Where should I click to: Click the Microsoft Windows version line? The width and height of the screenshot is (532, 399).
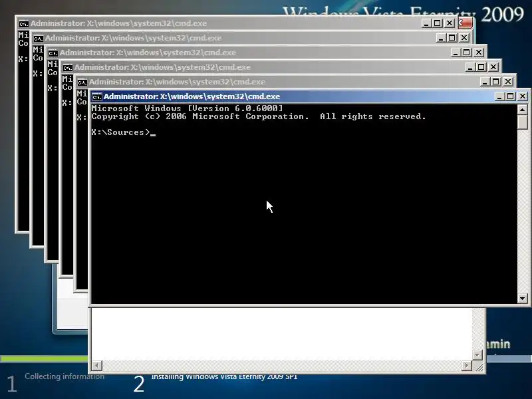187,108
